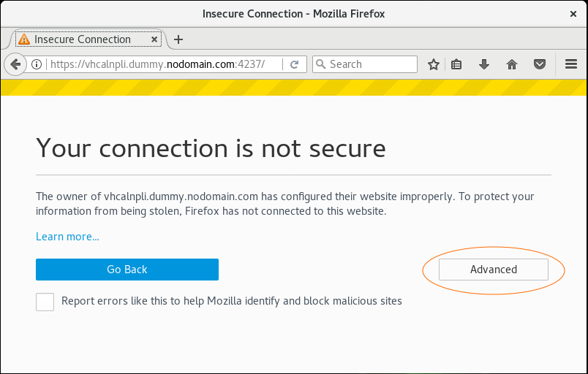Save page with the Pocket icon
The height and width of the screenshot is (374, 588).
coord(540,64)
